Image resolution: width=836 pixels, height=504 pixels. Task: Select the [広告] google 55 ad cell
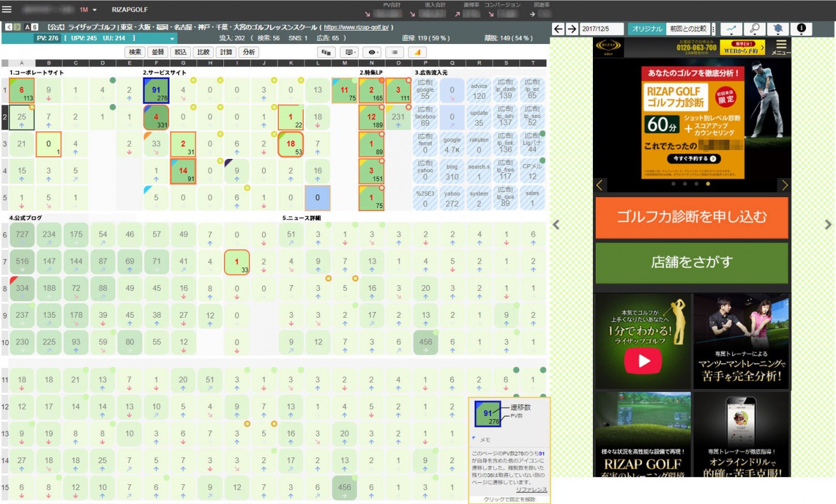tap(425, 91)
